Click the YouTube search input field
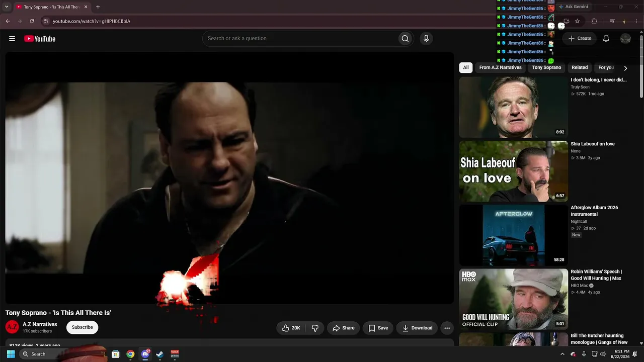 pyautogui.click(x=300, y=39)
